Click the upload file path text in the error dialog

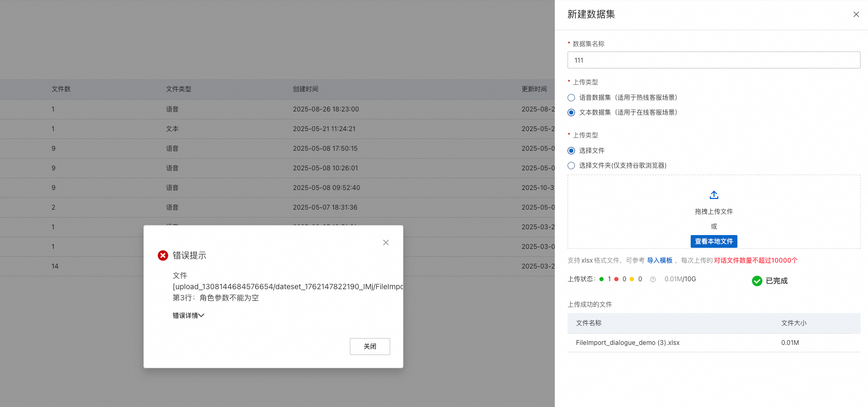288,287
